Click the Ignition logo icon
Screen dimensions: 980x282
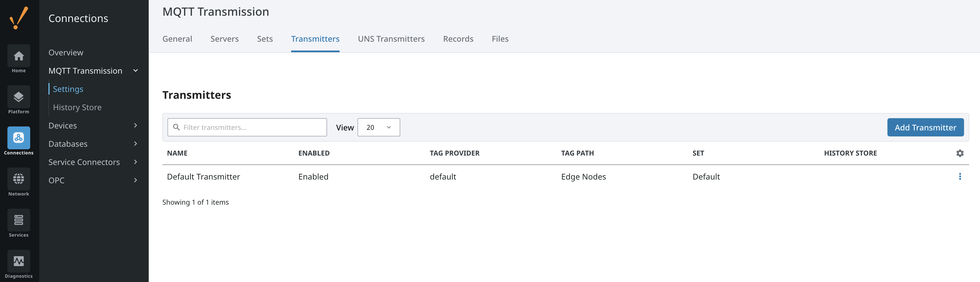[19, 18]
